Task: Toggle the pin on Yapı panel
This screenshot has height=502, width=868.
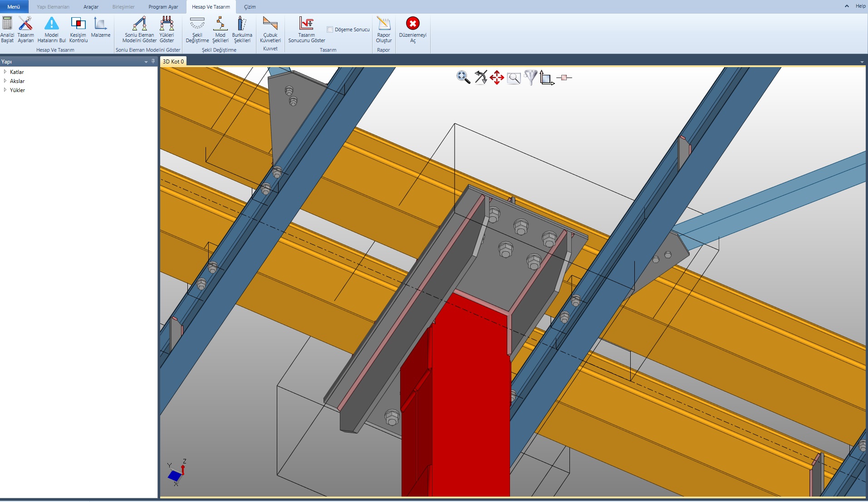Action: (153, 61)
